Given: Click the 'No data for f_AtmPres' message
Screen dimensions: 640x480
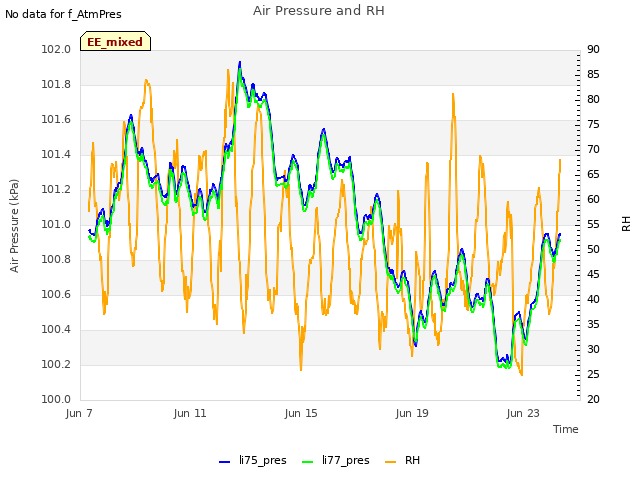Looking at the screenshot, I should [x=63, y=14].
